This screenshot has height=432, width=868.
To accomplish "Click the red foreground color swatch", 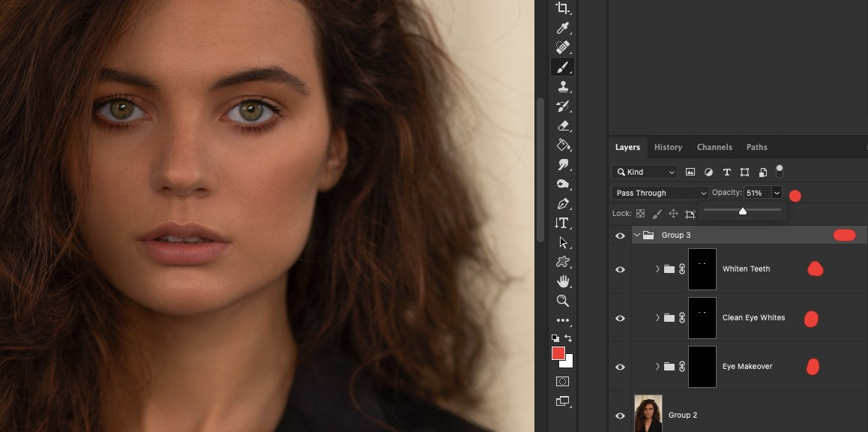I will [558, 352].
